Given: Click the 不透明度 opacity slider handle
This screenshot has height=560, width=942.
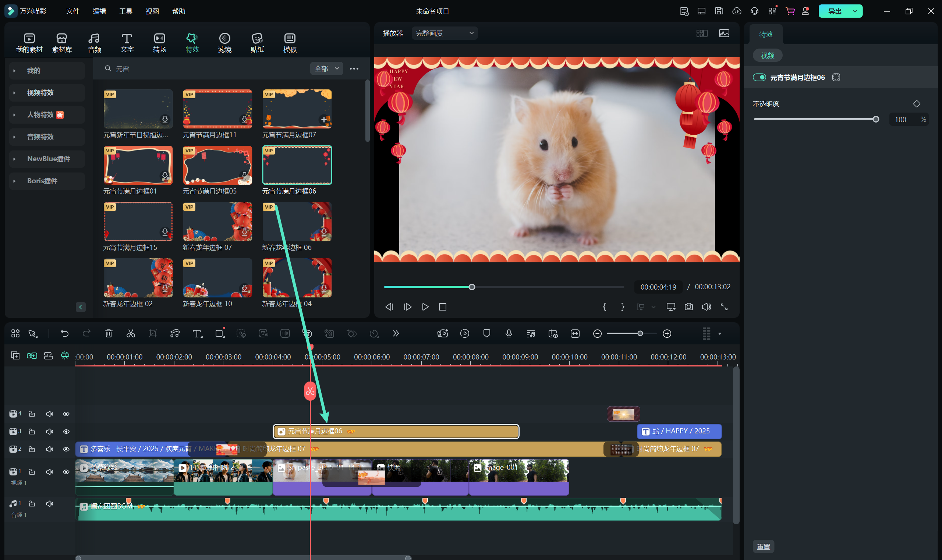Looking at the screenshot, I should (876, 120).
